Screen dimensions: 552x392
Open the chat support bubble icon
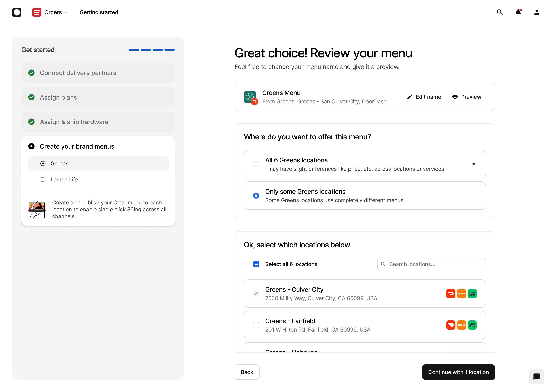tap(536, 376)
